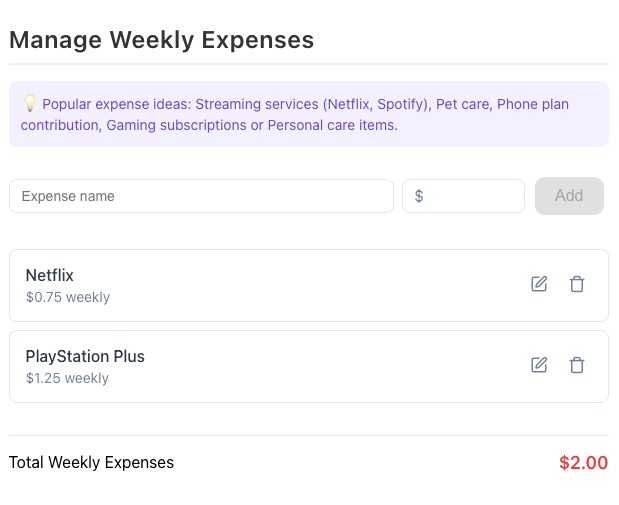Click the Popular expense ideas text
Viewport: 619px width, 505px height.
[117, 104]
